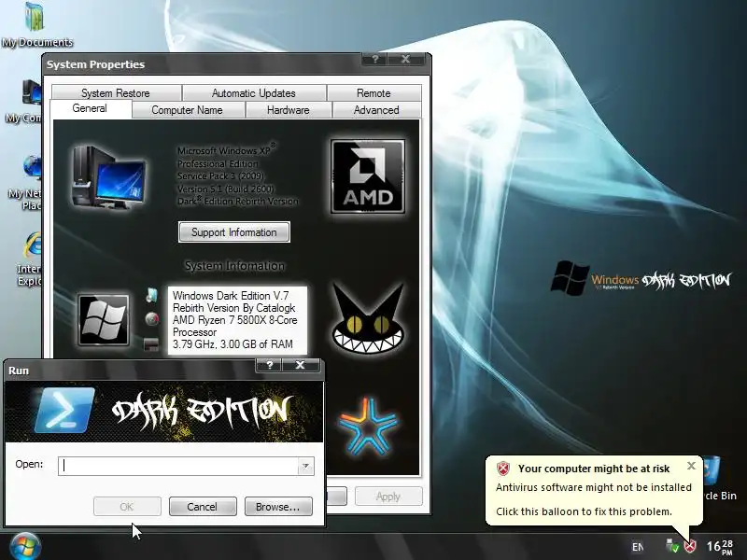Click the Start orb button
Viewport: 747px width, 560px height.
[25, 546]
